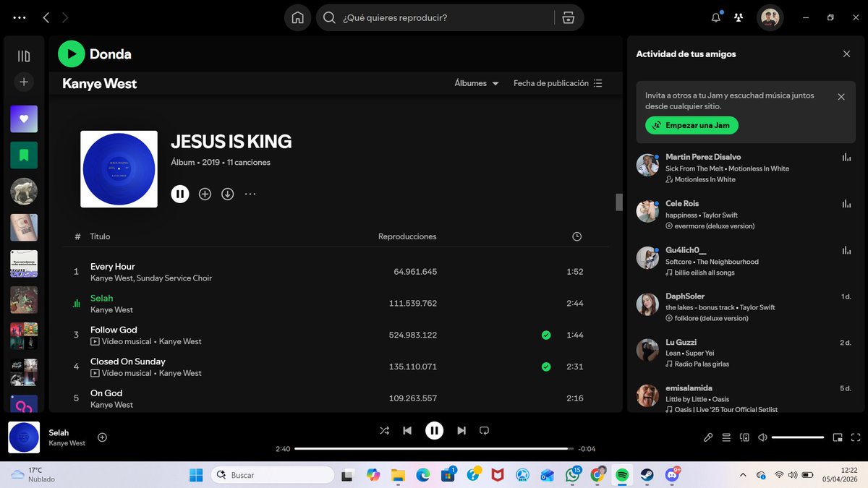Close the Actividad de tus amigos panel
This screenshot has width=868, height=488.
coord(847,53)
